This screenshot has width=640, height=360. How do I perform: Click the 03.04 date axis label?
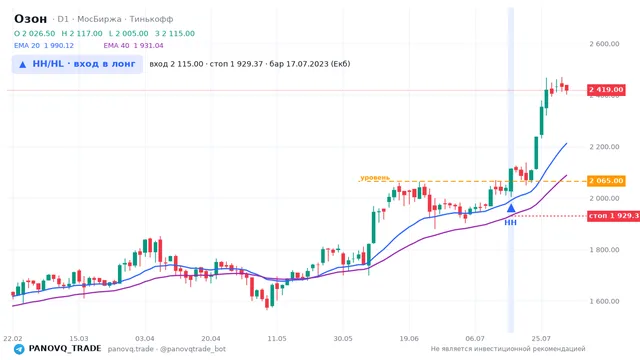pyautogui.click(x=145, y=338)
